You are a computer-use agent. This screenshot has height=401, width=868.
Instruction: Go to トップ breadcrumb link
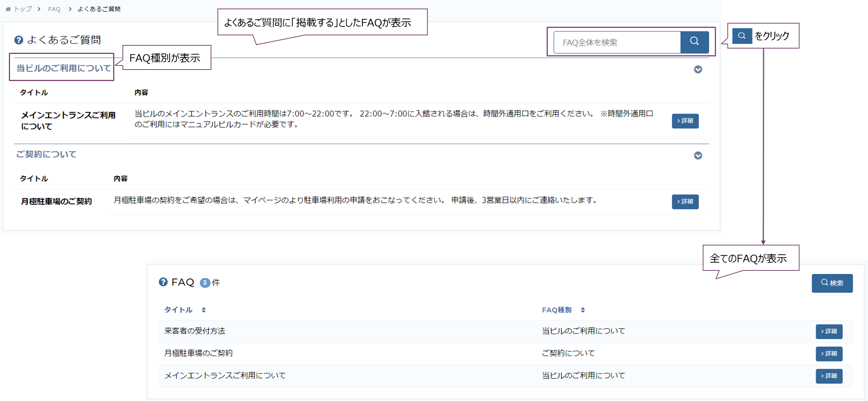click(23, 9)
